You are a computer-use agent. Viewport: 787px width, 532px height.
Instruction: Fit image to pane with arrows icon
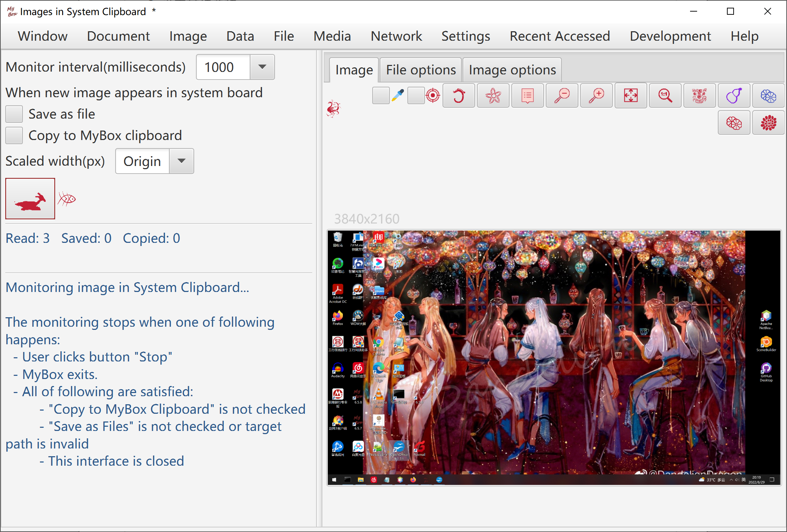coord(631,95)
